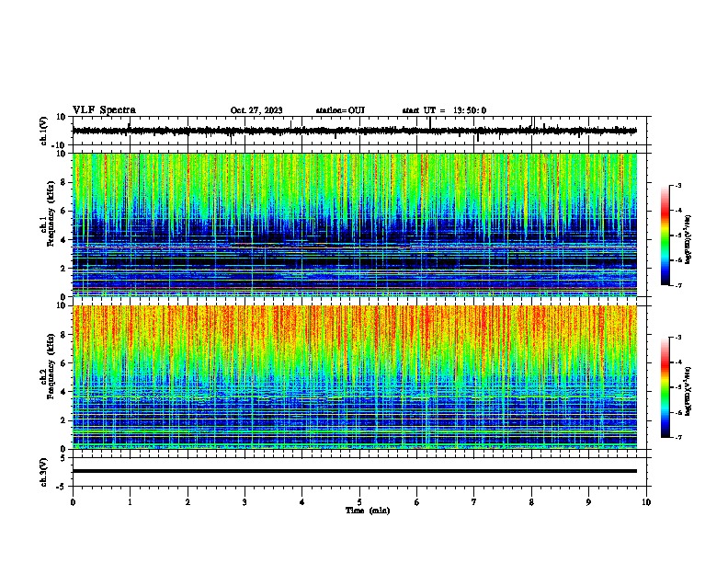Click the "6" kHz tick of ch.1 spectrogram
Image resolution: width=728 pixels, height=563 pixels.
click(x=63, y=212)
